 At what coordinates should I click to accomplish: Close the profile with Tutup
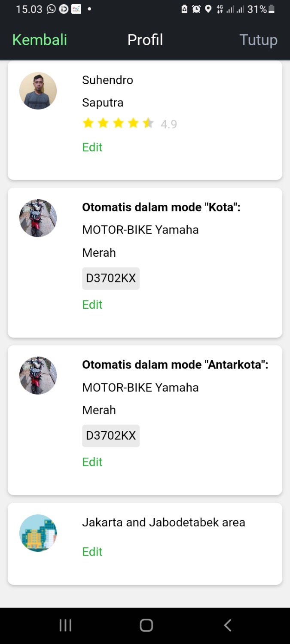pyautogui.click(x=258, y=40)
